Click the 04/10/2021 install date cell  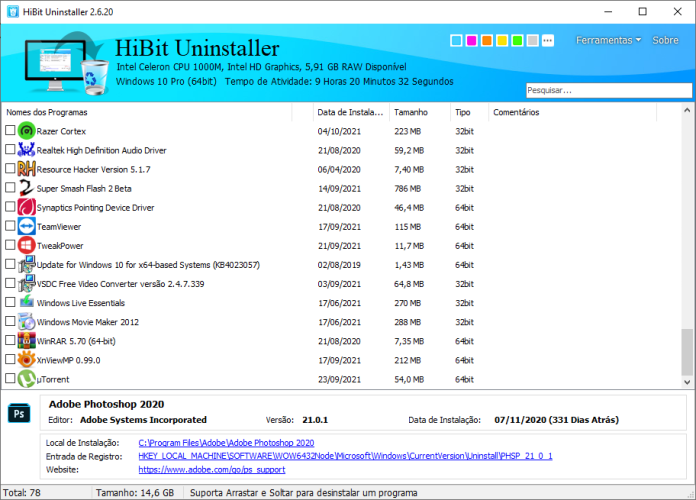click(x=339, y=131)
